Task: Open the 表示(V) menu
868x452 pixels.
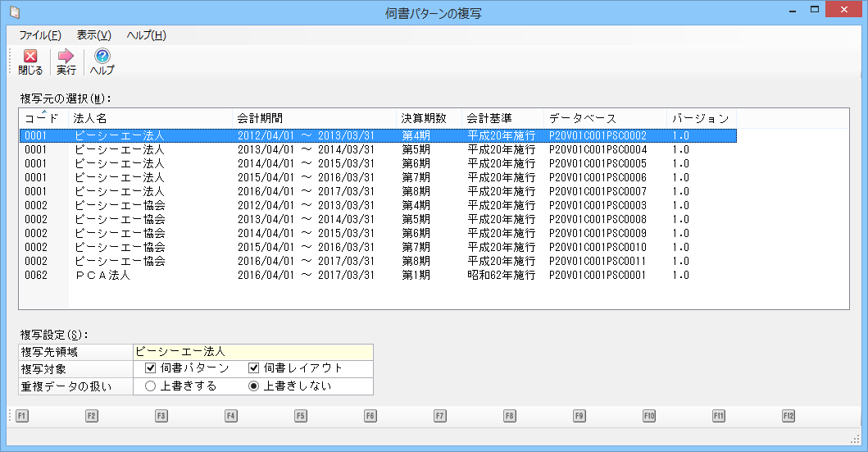Action: point(93,35)
